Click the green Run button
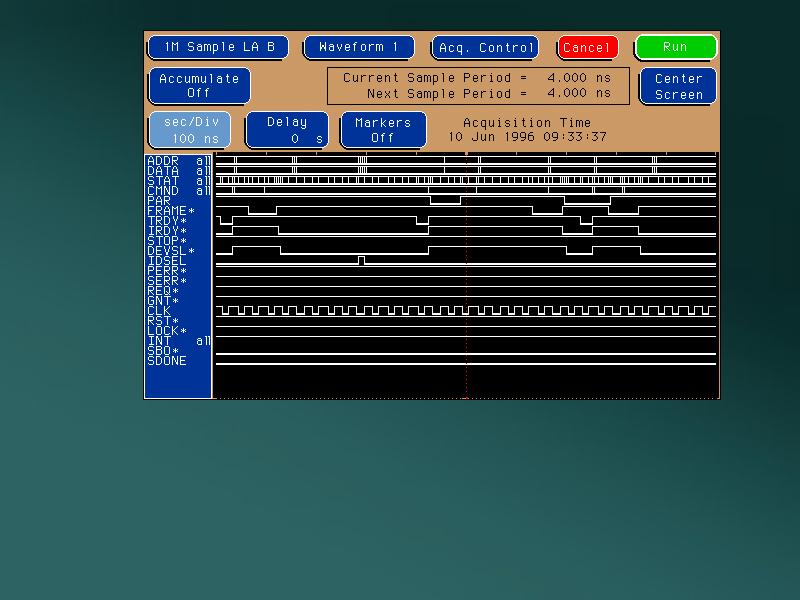This screenshot has height=600, width=800. pos(676,47)
